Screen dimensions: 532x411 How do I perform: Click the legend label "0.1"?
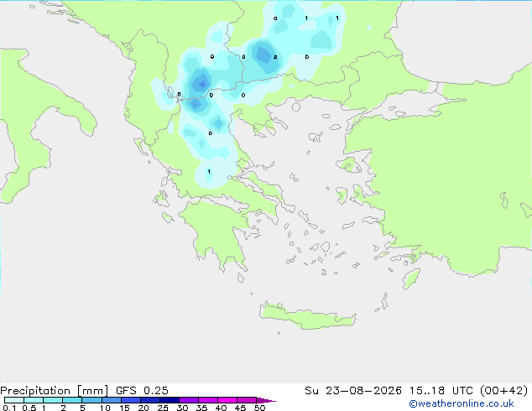[x=9, y=408]
